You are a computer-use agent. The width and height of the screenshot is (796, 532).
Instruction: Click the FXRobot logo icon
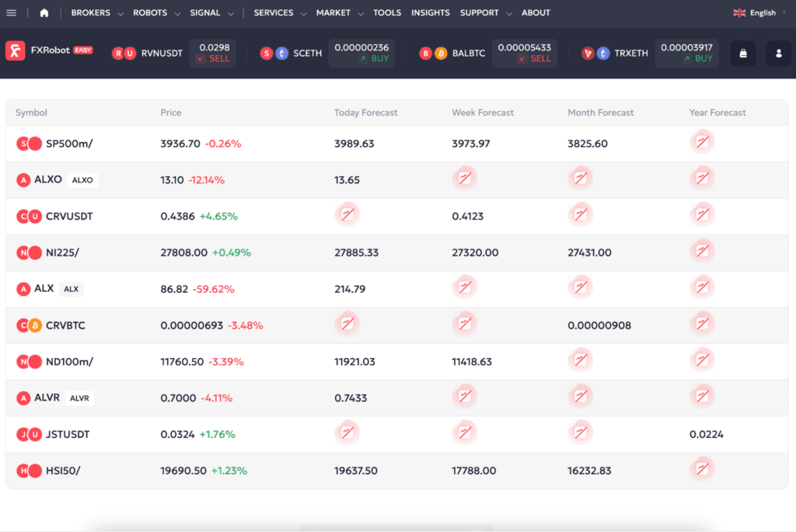point(16,50)
